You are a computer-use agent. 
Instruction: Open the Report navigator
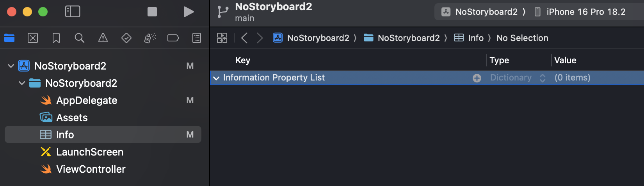[x=197, y=38]
